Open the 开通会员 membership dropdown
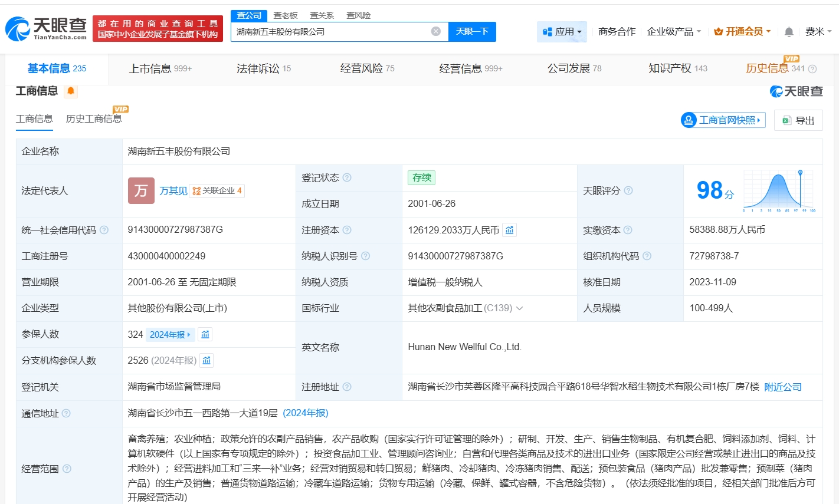The height and width of the screenshot is (504, 839). point(742,32)
